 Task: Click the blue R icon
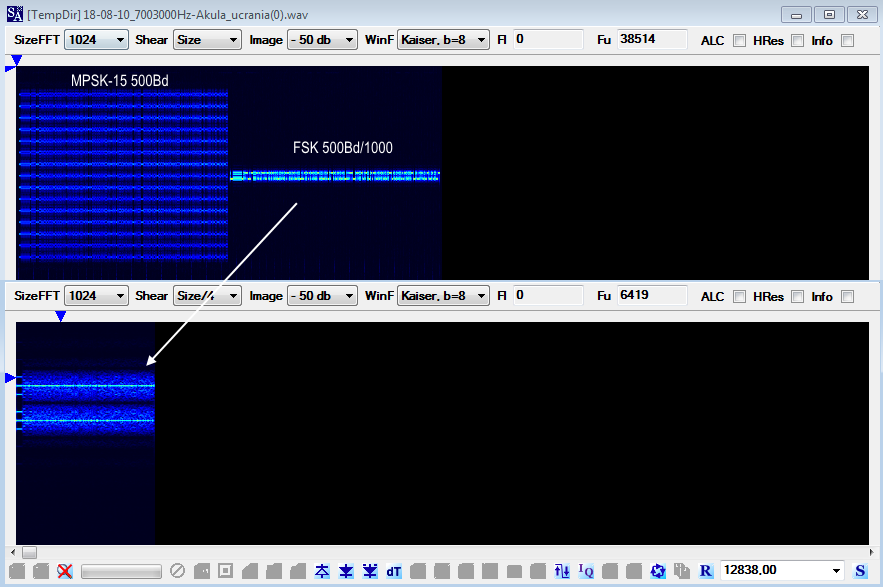(x=706, y=571)
